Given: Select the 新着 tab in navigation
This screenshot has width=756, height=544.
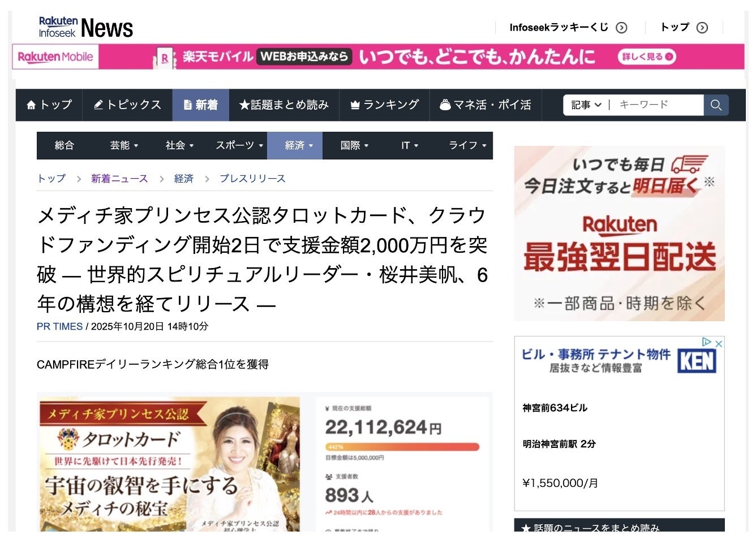Looking at the screenshot, I should (x=201, y=105).
